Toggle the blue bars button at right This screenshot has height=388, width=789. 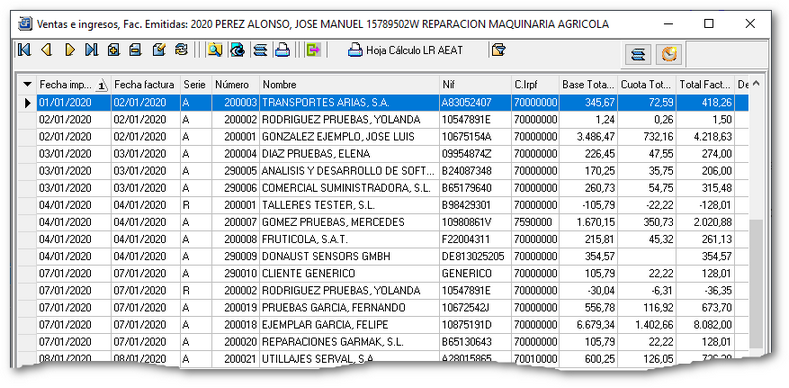tap(638, 54)
